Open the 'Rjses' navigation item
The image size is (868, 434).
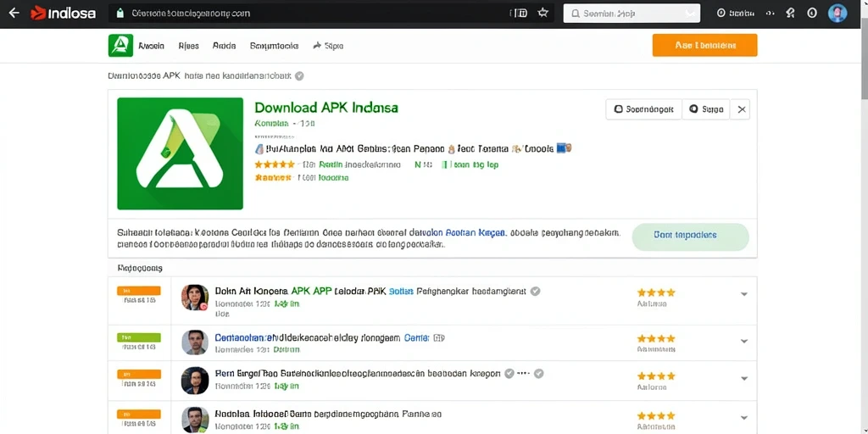(189, 46)
